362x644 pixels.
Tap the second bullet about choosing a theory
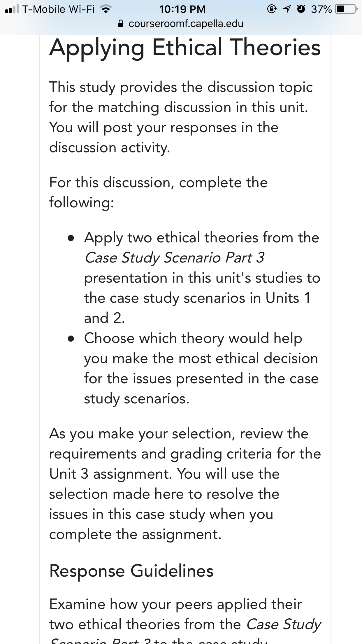click(x=201, y=368)
